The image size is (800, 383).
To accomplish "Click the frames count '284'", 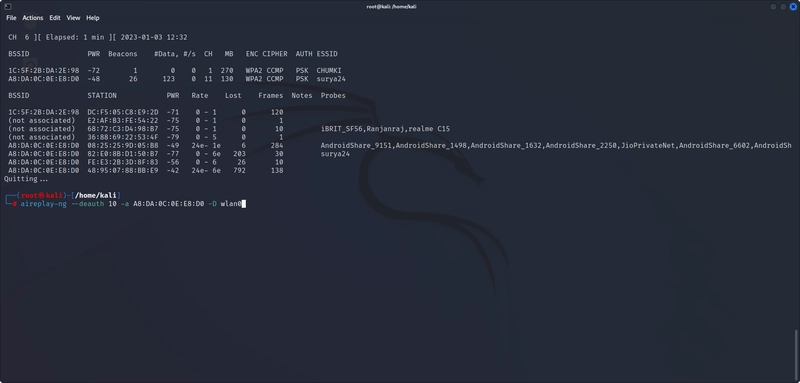I will tap(277, 145).
